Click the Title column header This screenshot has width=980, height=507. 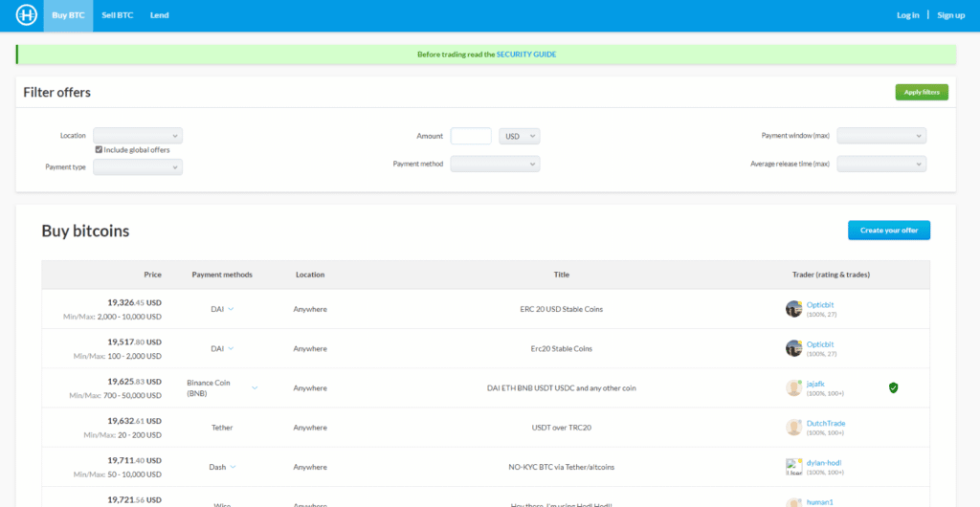tap(561, 275)
